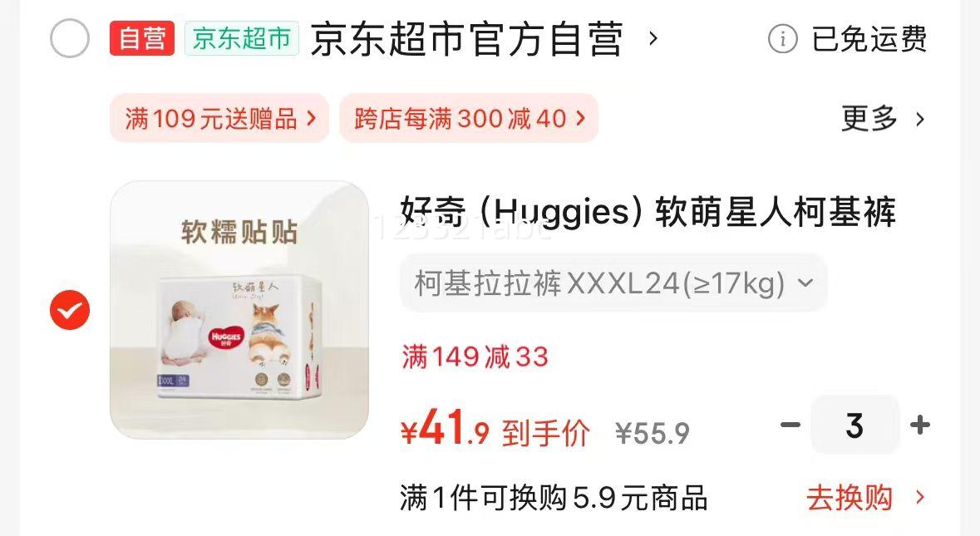Open the 跨店每满300减40 promotion tag
The width and height of the screenshot is (980, 536).
pos(469,118)
